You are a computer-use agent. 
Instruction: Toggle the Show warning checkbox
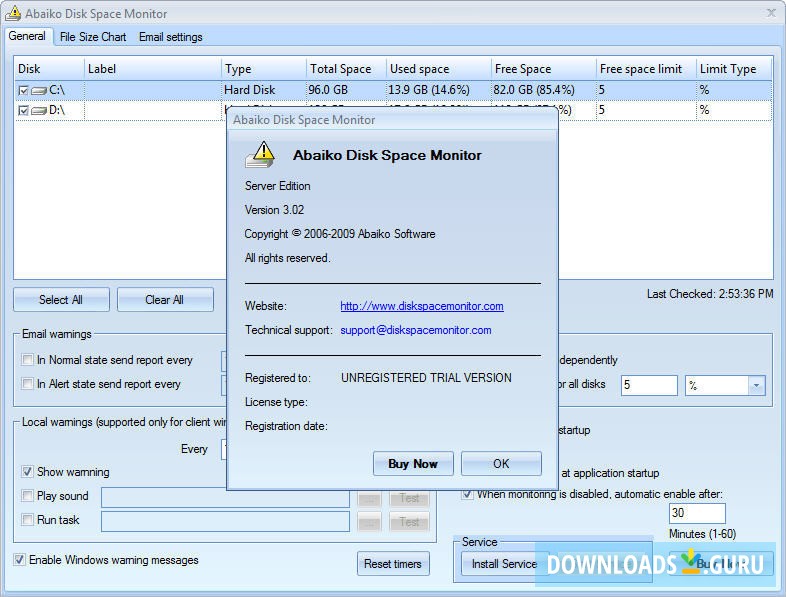coord(28,472)
